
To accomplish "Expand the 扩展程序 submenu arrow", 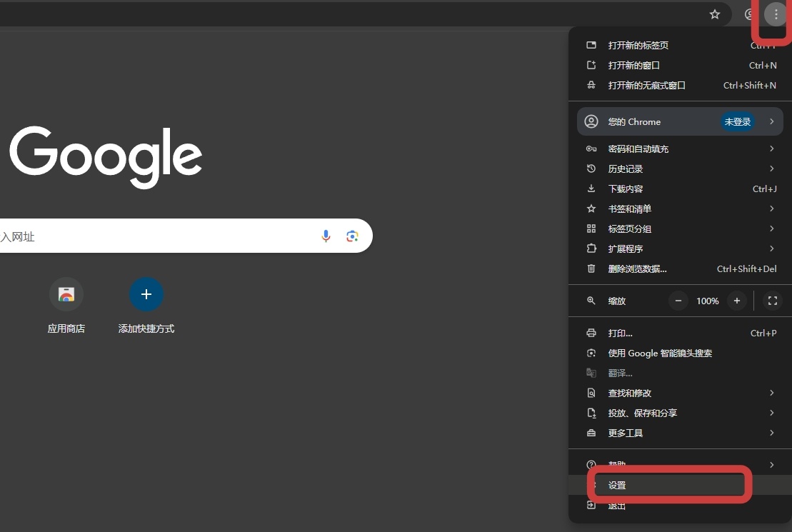I will click(771, 249).
